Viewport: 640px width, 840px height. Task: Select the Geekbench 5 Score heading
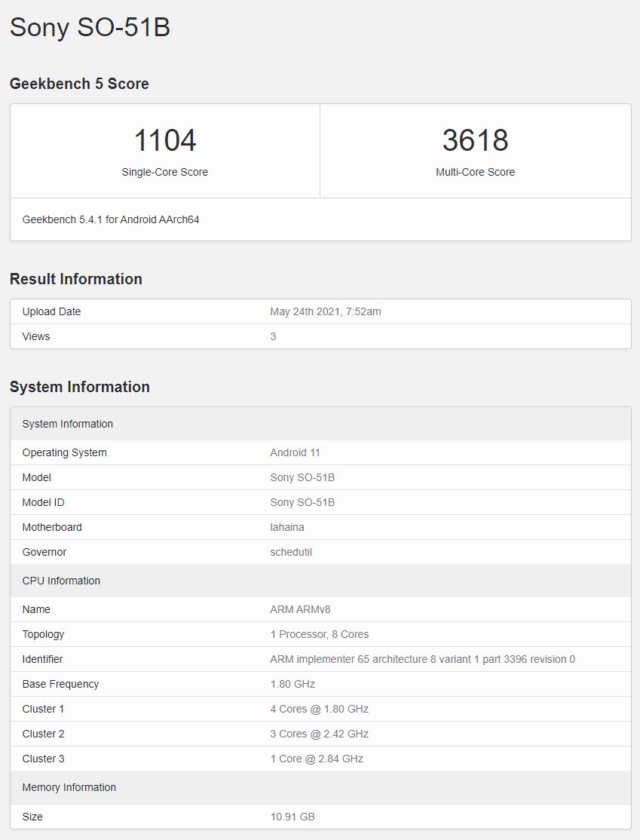click(x=79, y=84)
